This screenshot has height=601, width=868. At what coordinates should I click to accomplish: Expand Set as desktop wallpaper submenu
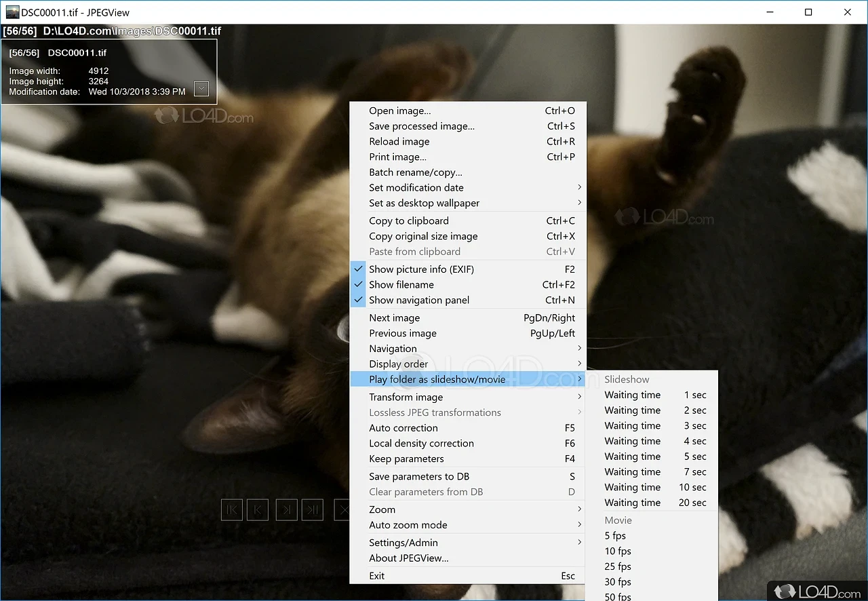(x=468, y=203)
